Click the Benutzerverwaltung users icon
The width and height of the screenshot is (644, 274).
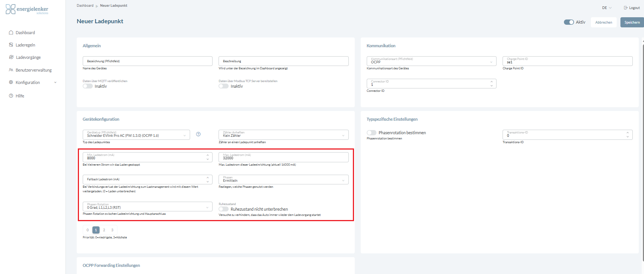[11, 70]
